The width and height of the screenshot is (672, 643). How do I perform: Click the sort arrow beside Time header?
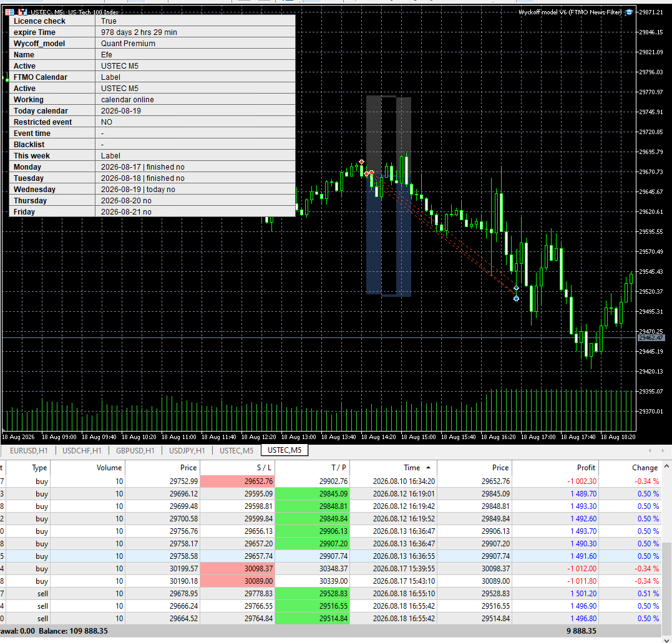(x=428, y=467)
